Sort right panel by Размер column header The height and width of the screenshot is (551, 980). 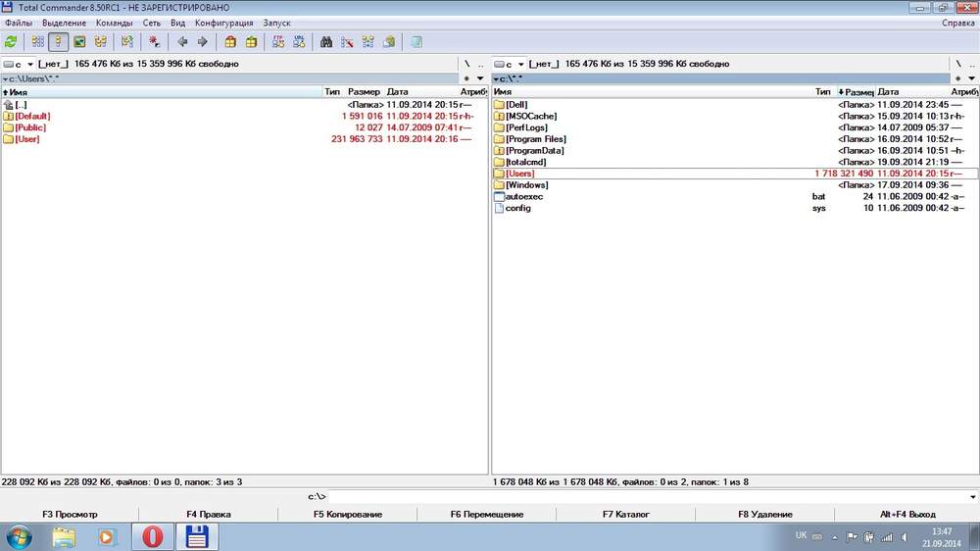(x=856, y=92)
